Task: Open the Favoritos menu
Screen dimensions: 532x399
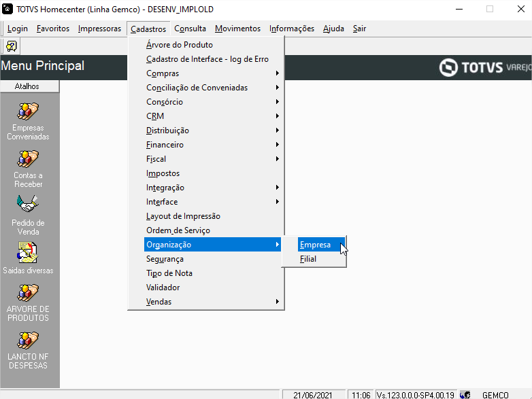Action: [53, 29]
